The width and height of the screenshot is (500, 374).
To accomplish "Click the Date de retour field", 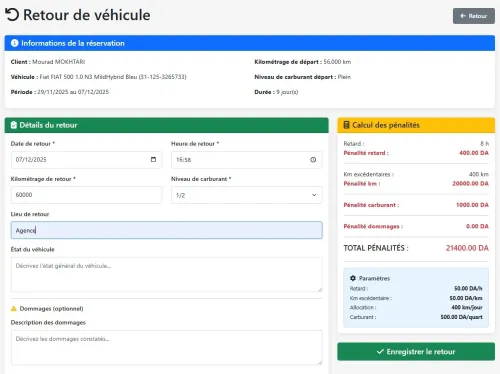I will click(x=86, y=160).
